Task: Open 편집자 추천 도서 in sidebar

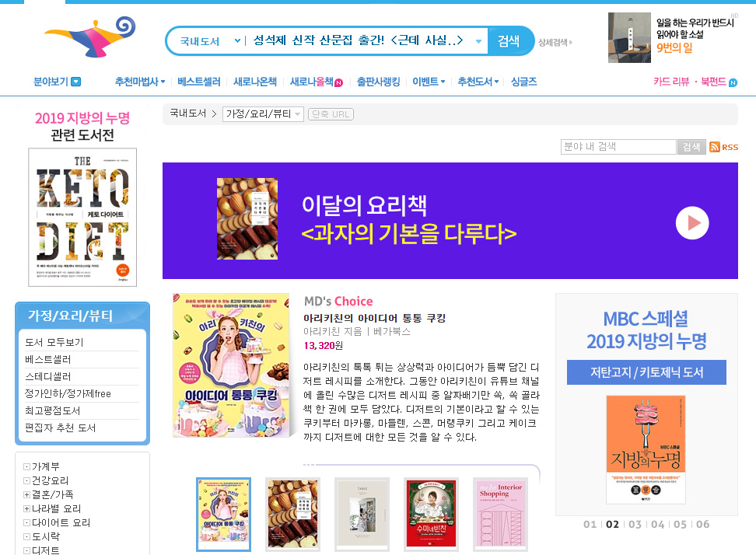Action: (60, 428)
